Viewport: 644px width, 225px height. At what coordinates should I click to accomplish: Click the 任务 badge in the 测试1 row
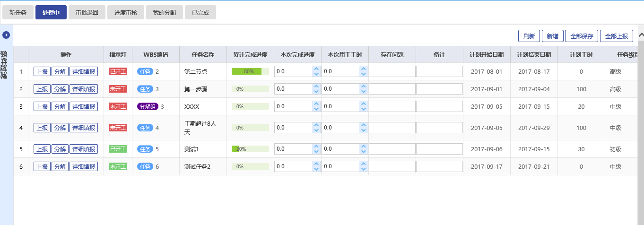point(145,149)
